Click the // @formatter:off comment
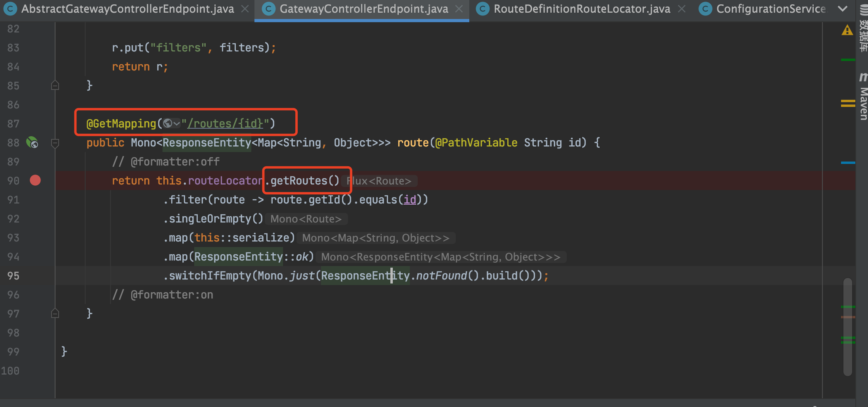Image resolution: width=868 pixels, height=407 pixels. coord(166,162)
